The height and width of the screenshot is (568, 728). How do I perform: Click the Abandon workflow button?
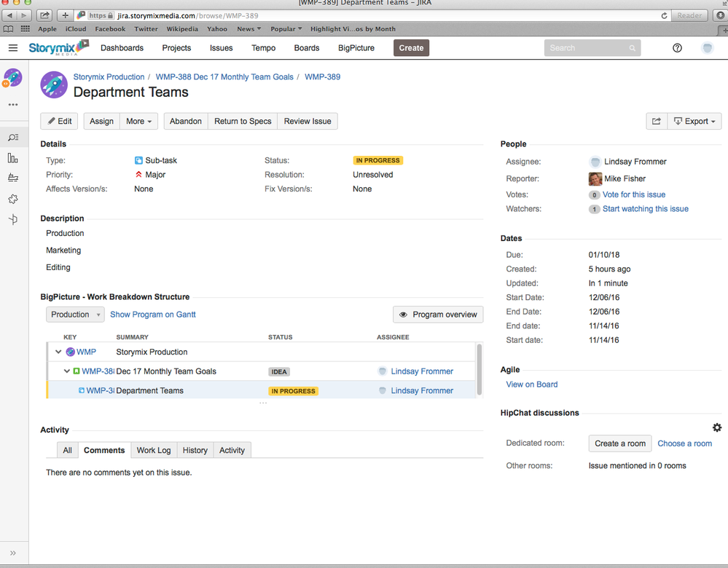tap(186, 121)
